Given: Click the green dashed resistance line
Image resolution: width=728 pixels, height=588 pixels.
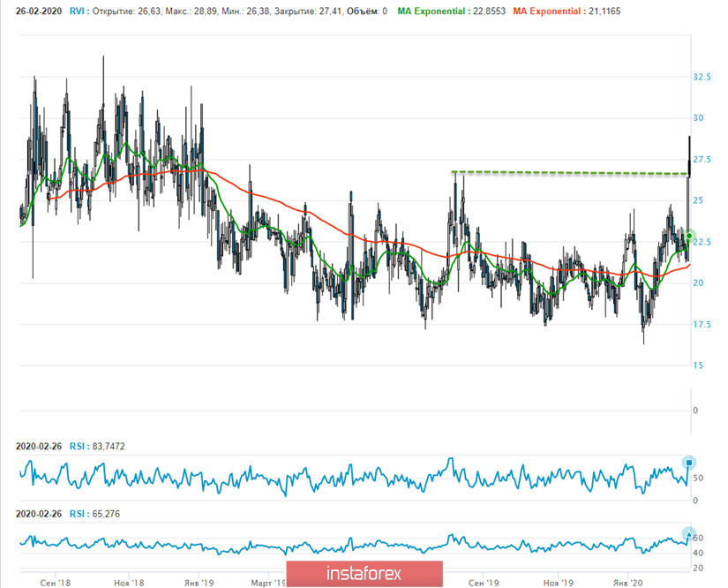Looking at the screenshot, I should click(x=569, y=173).
